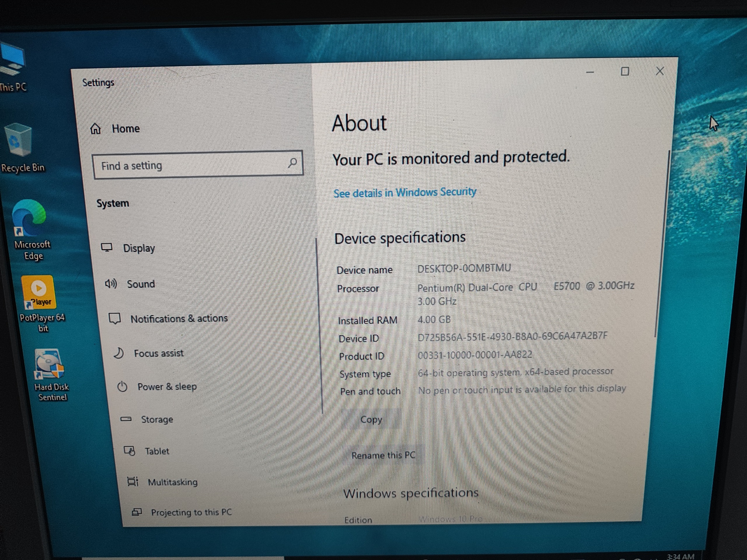Click the Pentium(R) Dual-Core processor value
747x560 pixels.
pyautogui.click(x=526, y=293)
